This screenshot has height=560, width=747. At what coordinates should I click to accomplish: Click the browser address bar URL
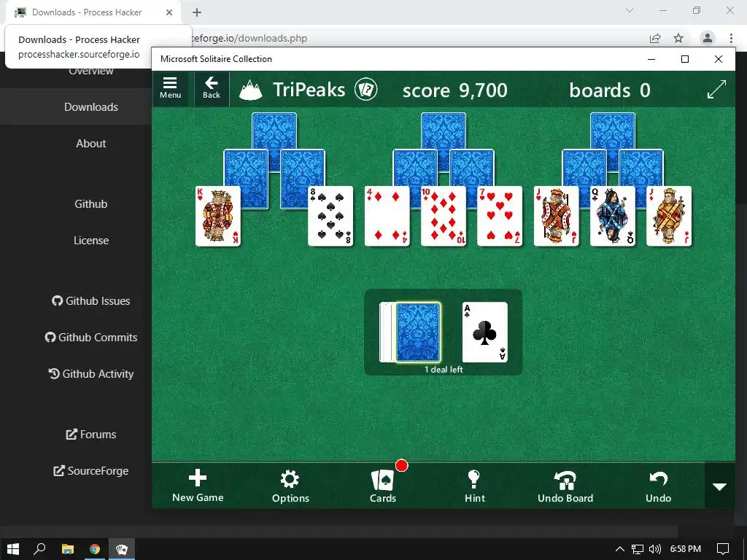249,38
